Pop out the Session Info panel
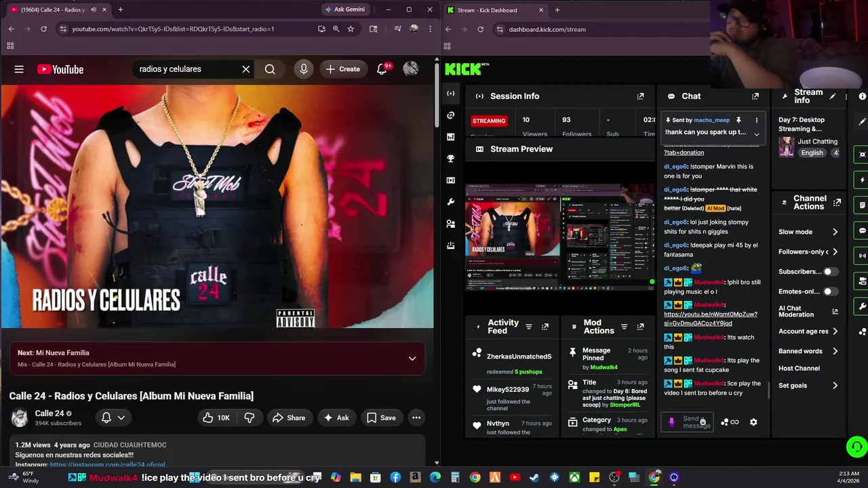The image size is (868, 488). click(x=640, y=96)
